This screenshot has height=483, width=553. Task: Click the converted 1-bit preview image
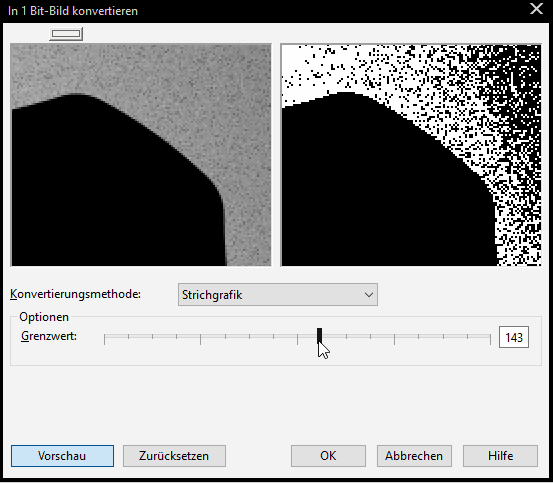pyautogui.click(x=411, y=155)
